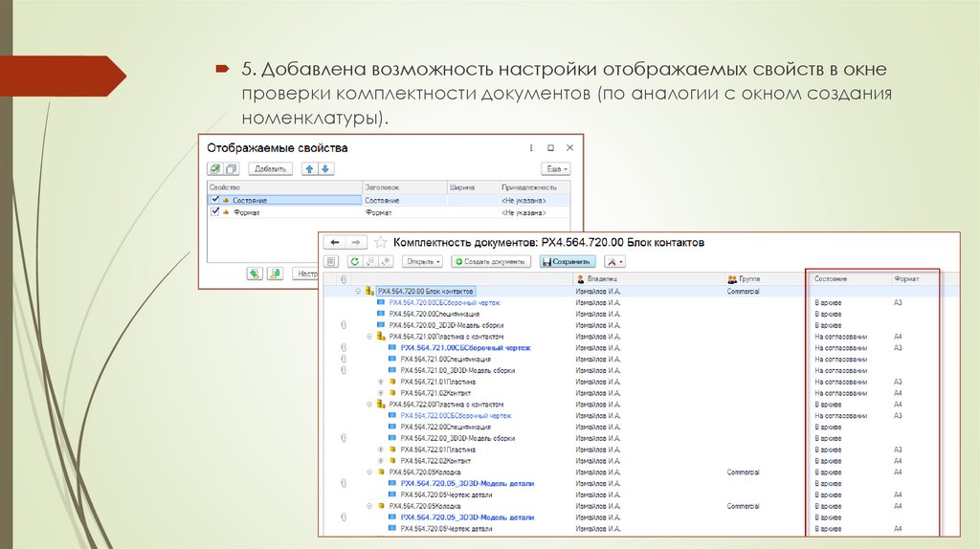Image resolution: width=980 pixels, height=549 pixels.
Task: Click the list view icon left of refresh
Action: point(331,261)
